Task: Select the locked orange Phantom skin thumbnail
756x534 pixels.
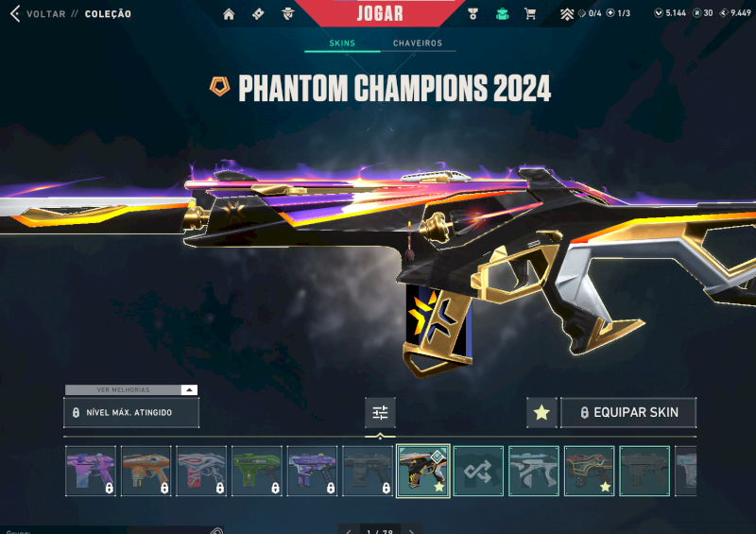Action: (x=146, y=471)
